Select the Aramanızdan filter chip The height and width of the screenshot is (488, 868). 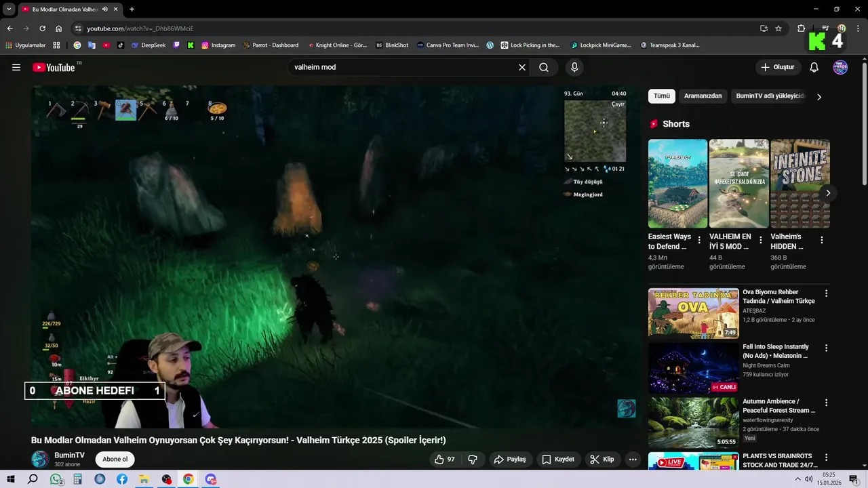pos(703,96)
